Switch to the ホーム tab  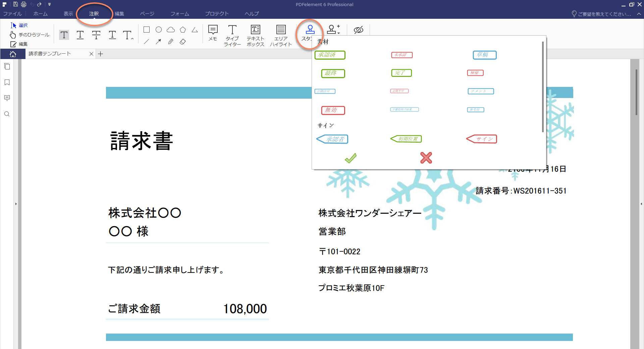(x=40, y=14)
